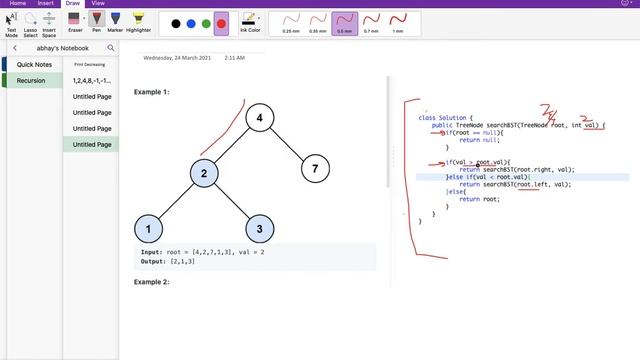This screenshot has height=360, width=640.
Task: Open the Print Decreasing page
Action: coord(91,64)
